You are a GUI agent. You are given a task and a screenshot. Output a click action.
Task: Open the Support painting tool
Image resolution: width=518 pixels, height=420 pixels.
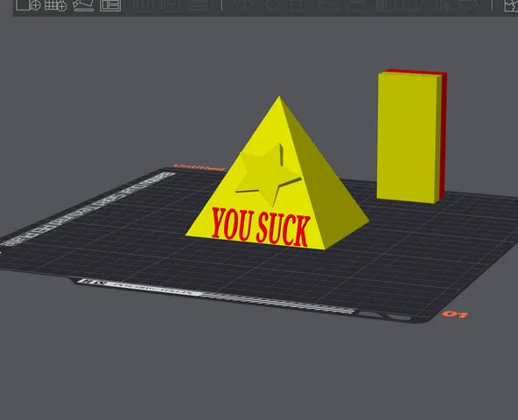click(x=385, y=5)
